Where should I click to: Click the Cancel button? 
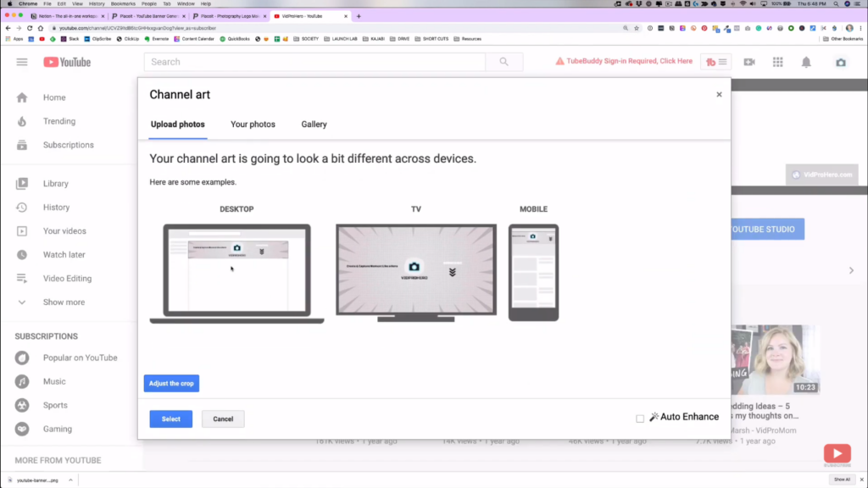[x=223, y=419]
